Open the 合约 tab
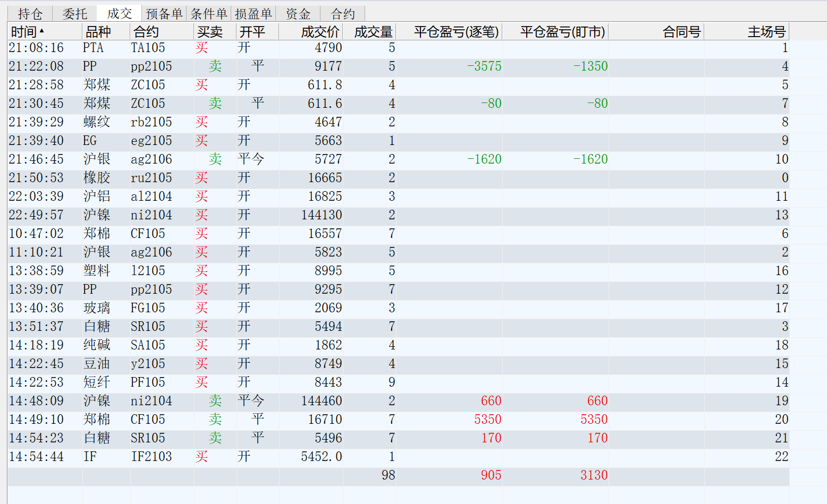Screen dimensions: 827x504 pyautogui.click(x=343, y=14)
